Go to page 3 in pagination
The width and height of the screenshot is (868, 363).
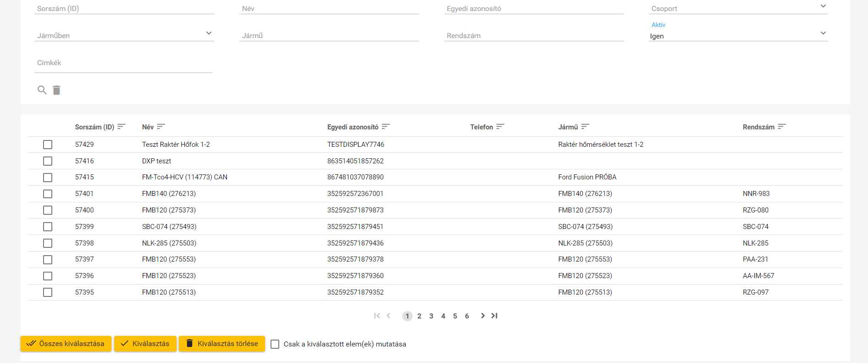431,316
